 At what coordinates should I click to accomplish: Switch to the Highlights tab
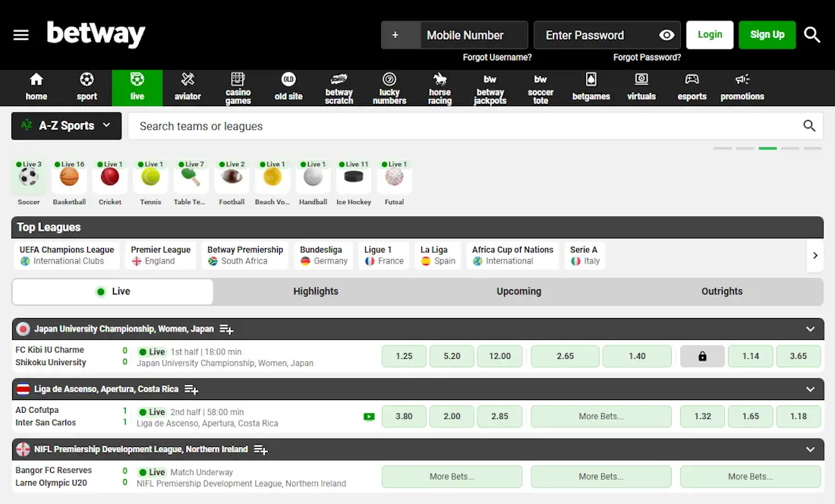click(316, 291)
